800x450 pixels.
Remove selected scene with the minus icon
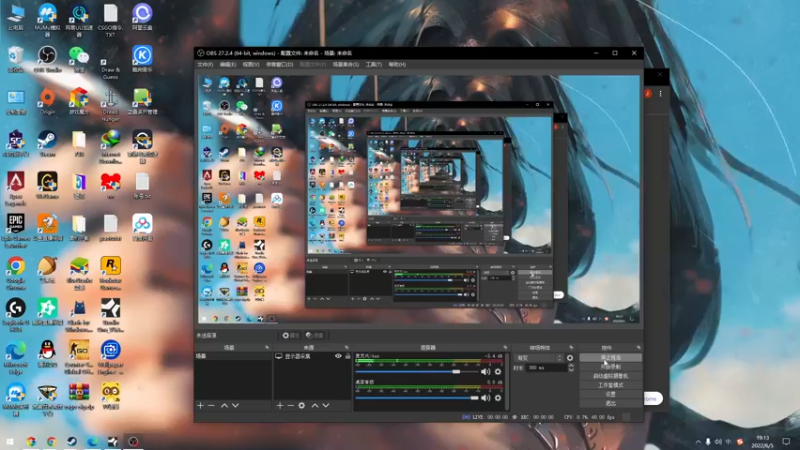211,406
